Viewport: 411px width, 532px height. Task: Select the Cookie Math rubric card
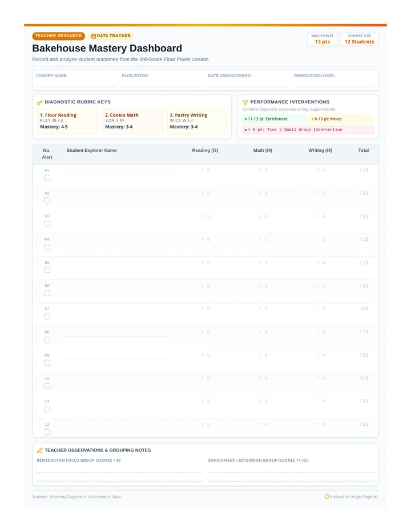(x=132, y=121)
